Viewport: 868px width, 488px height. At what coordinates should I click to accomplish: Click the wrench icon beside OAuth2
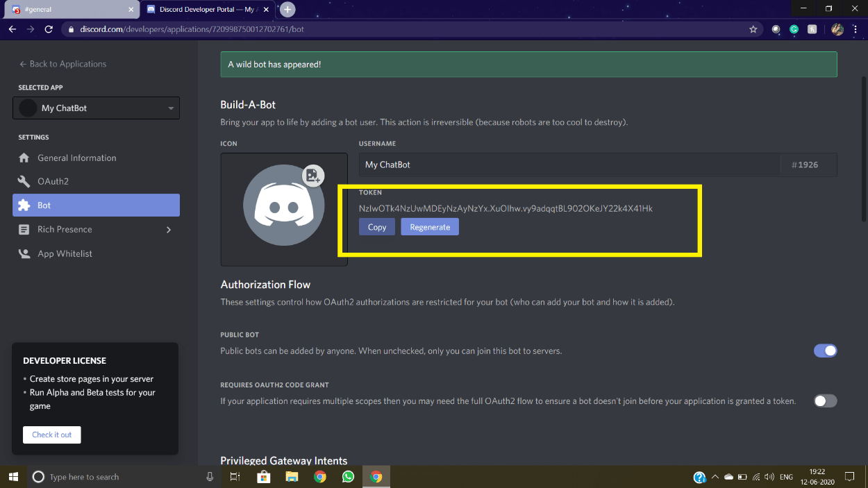[x=24, y=181]
